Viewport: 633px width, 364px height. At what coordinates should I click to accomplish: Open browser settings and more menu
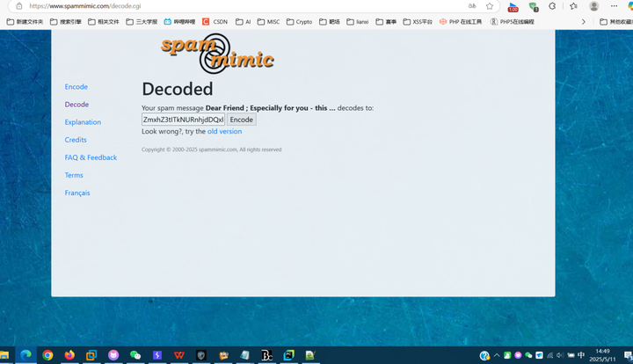point(614,6)
